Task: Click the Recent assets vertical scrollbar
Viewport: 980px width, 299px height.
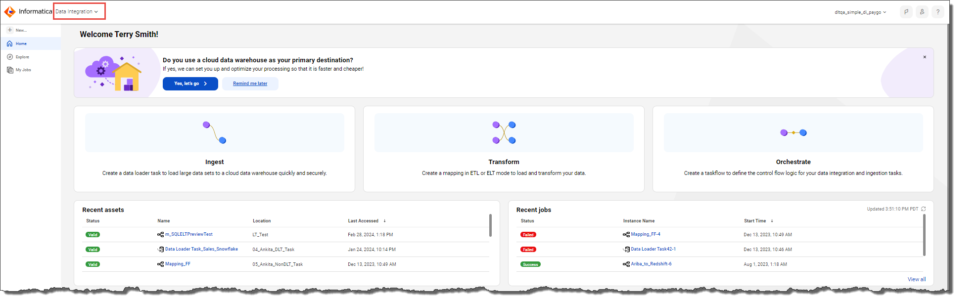Action: 490,225
